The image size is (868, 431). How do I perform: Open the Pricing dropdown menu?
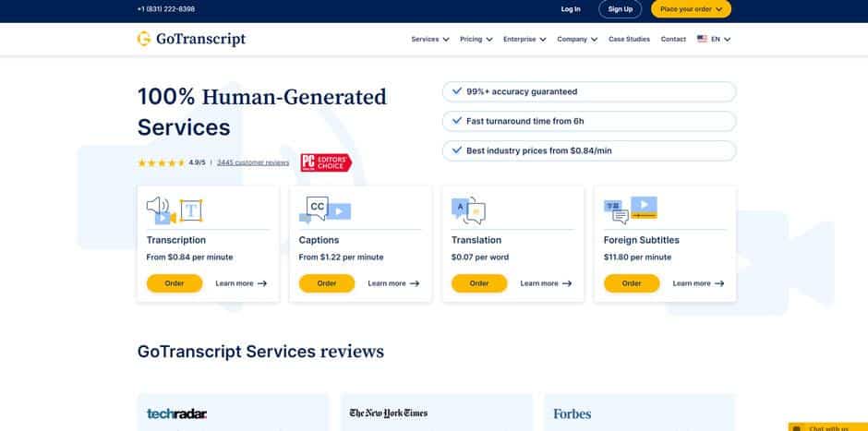point(476,39)
